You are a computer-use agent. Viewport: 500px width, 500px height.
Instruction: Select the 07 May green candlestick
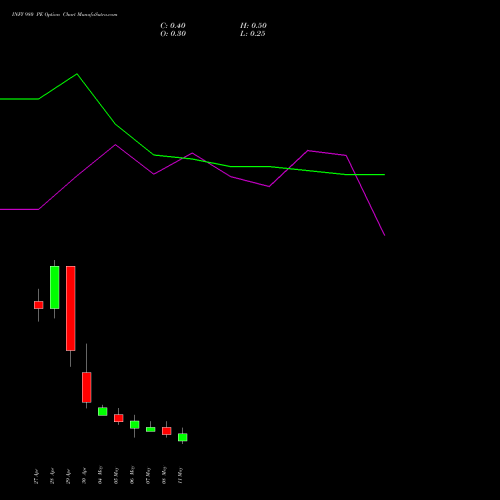point(151,429)
